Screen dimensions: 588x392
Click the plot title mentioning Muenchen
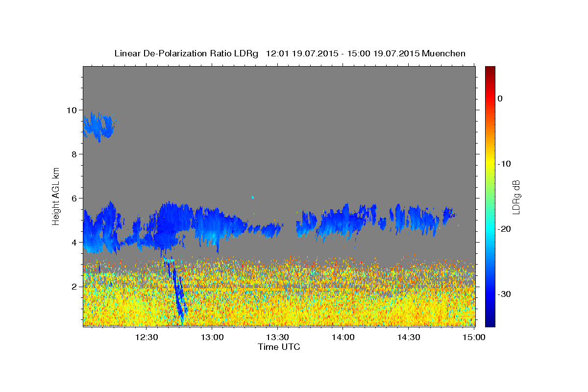point(290,53)
